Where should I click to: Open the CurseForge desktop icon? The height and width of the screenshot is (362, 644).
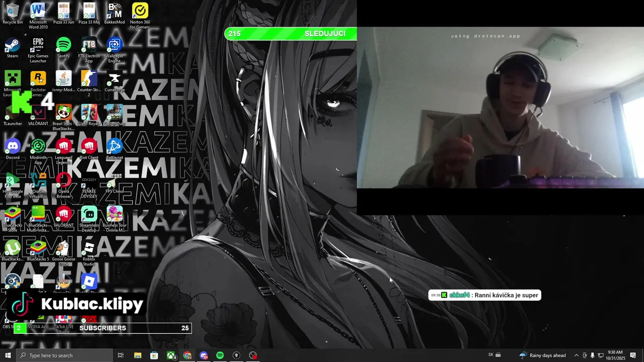point(115,81)
